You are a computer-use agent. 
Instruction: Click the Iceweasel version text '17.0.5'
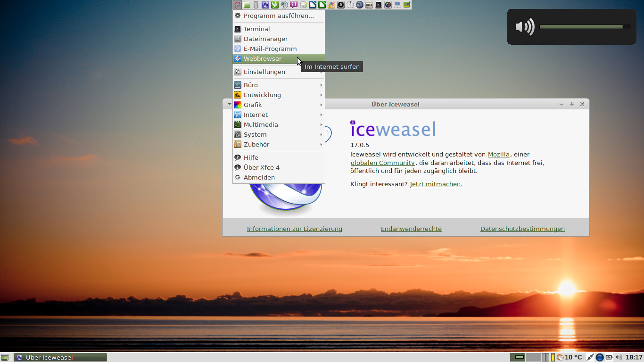click(360, 145)
